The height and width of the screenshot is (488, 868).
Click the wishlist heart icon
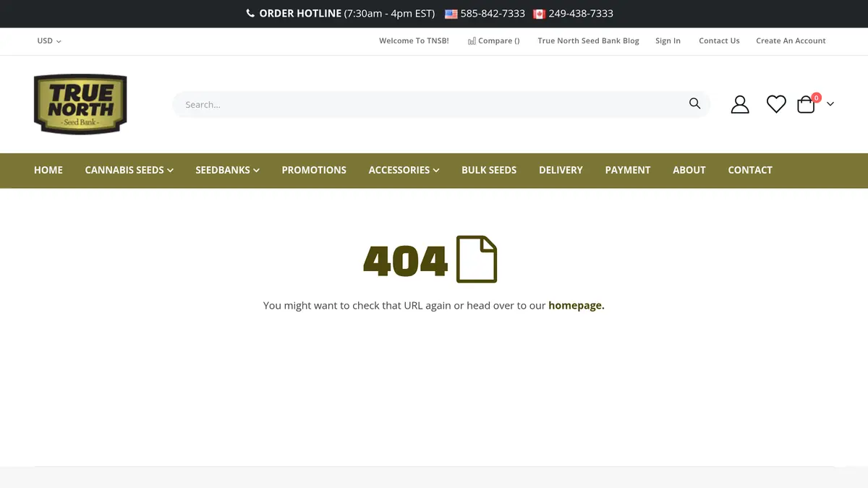pyautogui.click(x=776, y=104)
